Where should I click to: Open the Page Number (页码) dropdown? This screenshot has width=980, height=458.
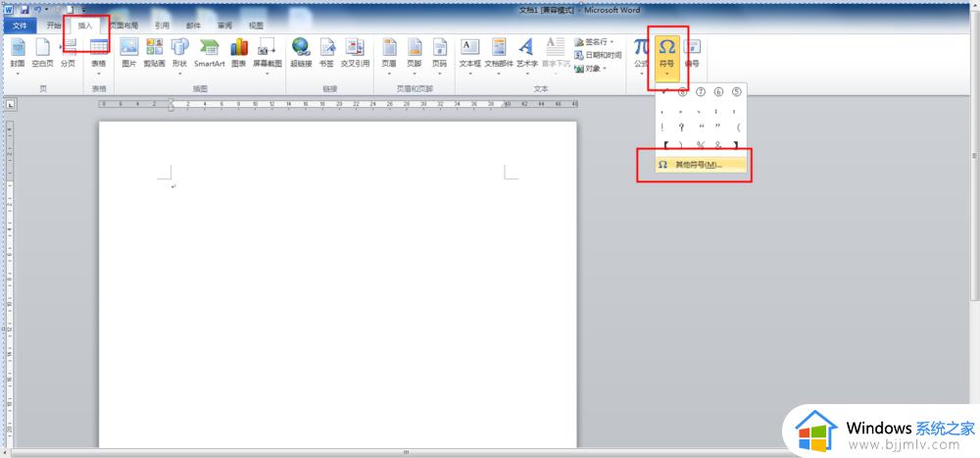pyautogui.click(x=440, y=55)
